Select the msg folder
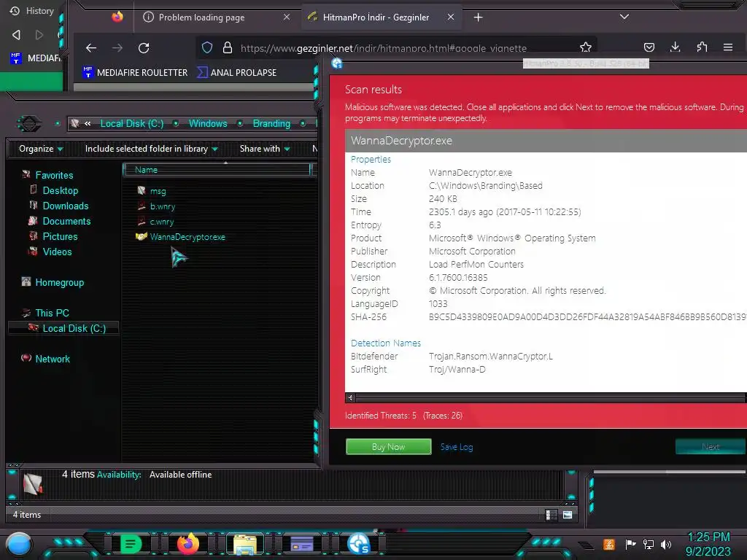The width and height of the screenshot is (747, 560). (152, 191)
